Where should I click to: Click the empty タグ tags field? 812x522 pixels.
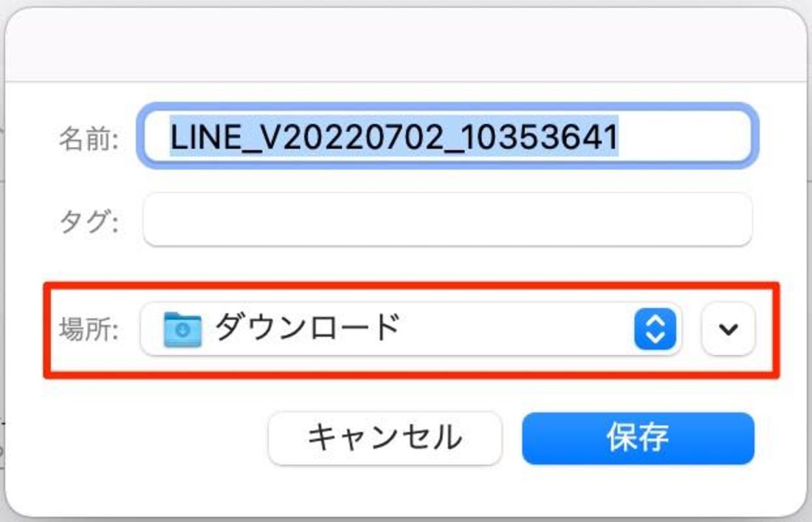click(x=447, y=219)
